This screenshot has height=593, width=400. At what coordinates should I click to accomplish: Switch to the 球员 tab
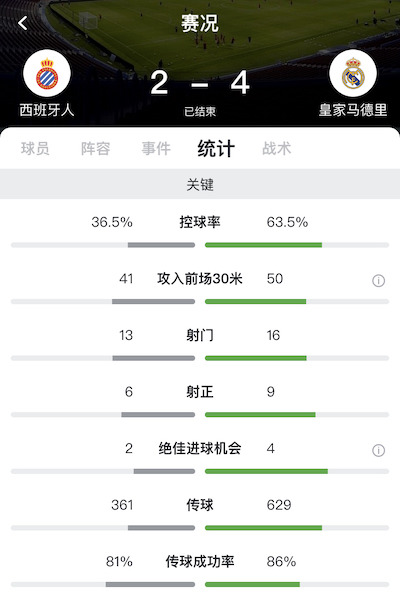[35, 148]
